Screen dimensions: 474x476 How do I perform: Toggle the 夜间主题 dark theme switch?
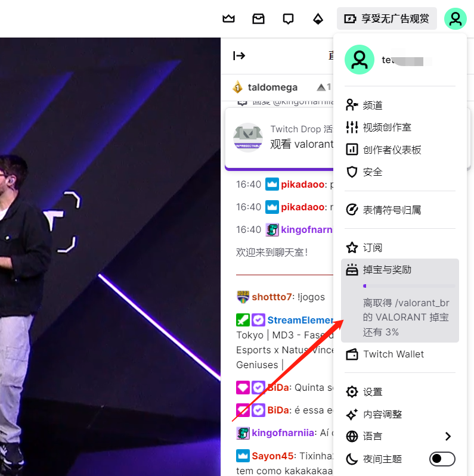[x=442, y=459]
